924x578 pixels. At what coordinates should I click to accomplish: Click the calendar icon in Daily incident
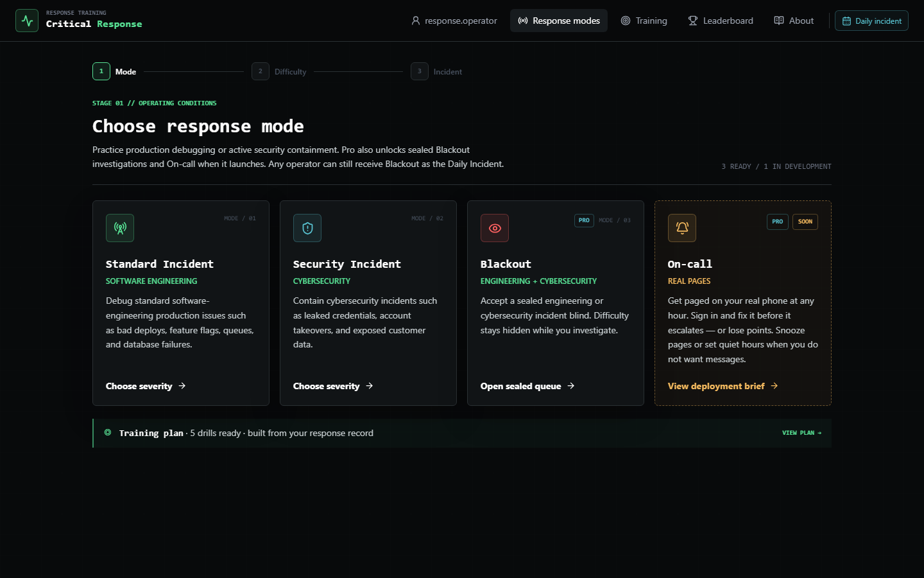(847, 21)
